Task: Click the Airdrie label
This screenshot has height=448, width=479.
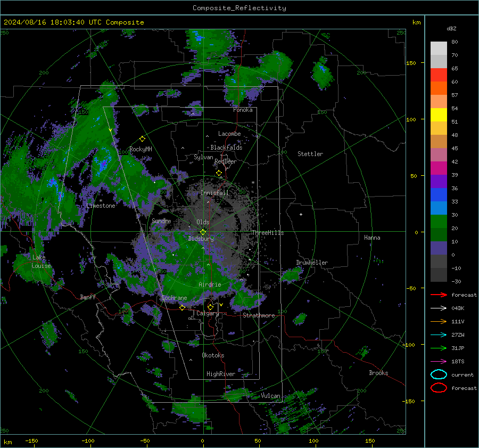Action: click(x=210, y=284)
